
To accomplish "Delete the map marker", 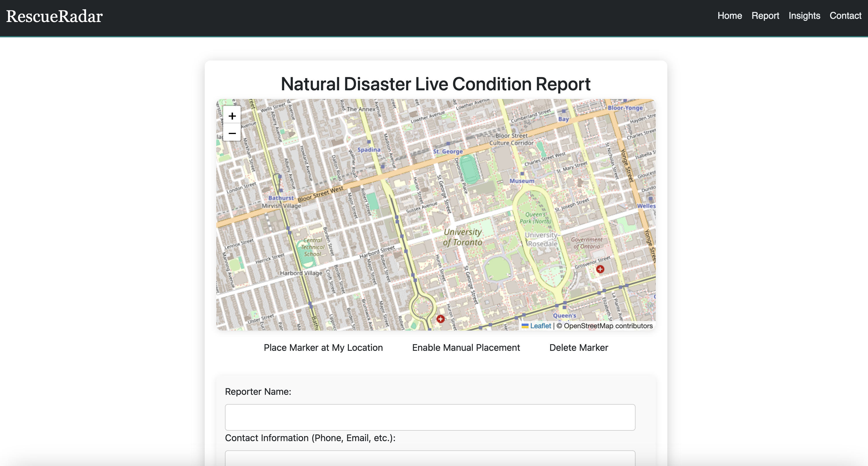I will 578,348.
